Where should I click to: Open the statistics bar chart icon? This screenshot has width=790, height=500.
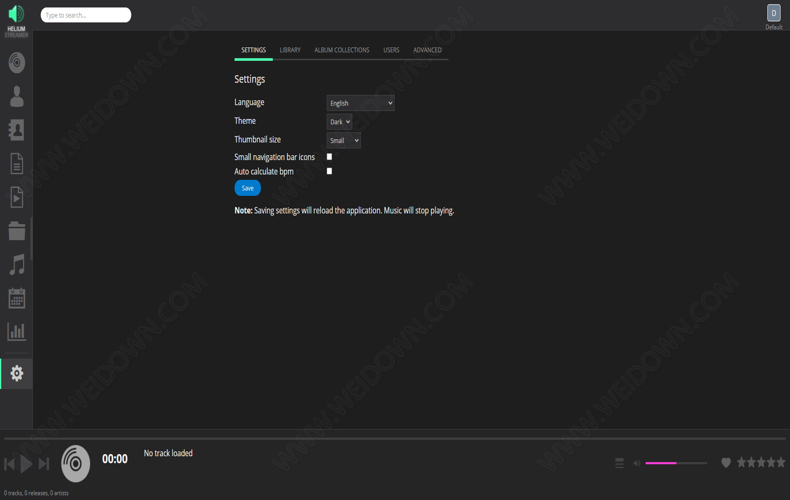(17, 332)
